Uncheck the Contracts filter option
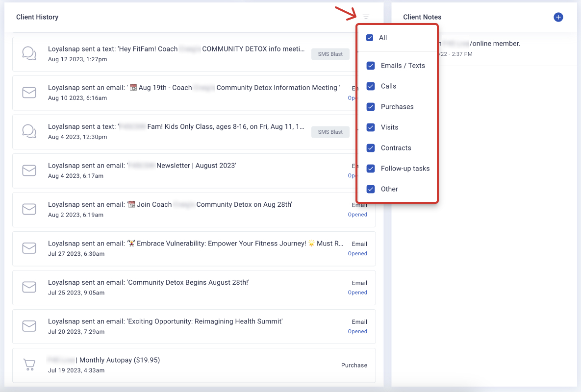This screenshot has height=392, width=581. point(371,148)
